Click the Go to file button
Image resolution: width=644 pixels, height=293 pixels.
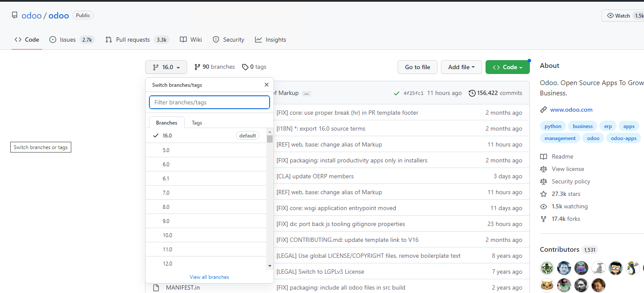point(417,67)
